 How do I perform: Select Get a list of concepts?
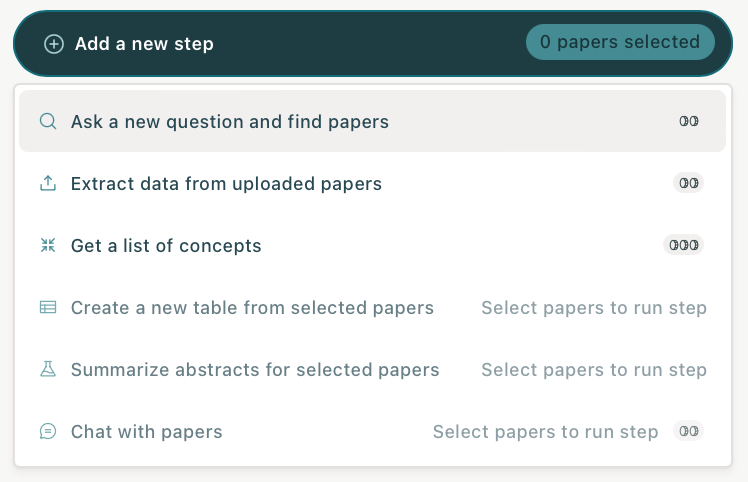click(166, 246)
